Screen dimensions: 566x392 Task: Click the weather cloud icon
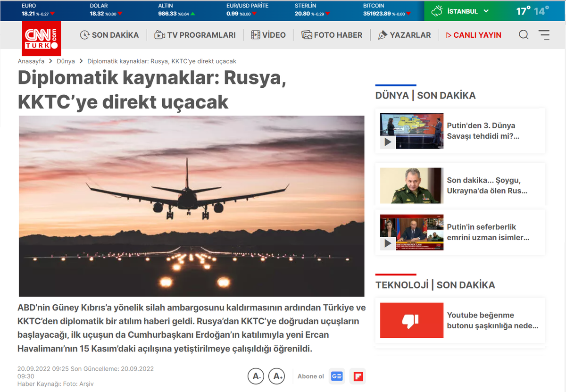pyautogui.click(x=437, y=11)
